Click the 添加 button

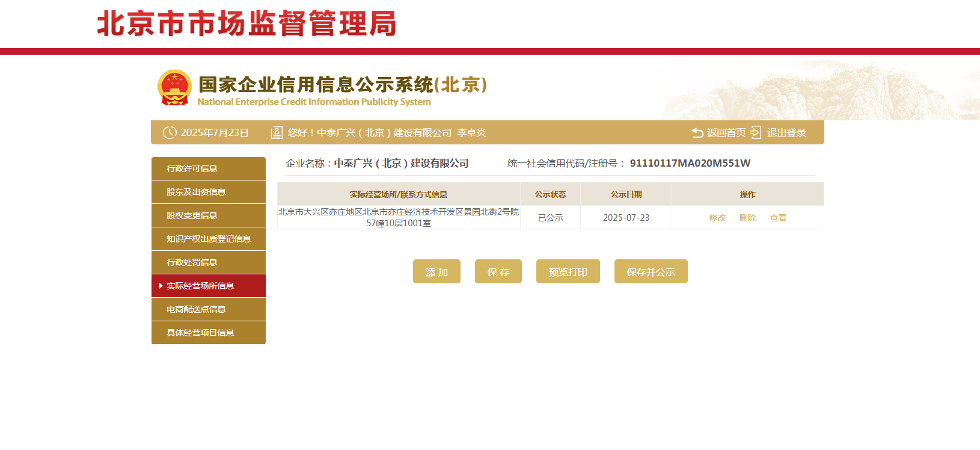point(436,271)
